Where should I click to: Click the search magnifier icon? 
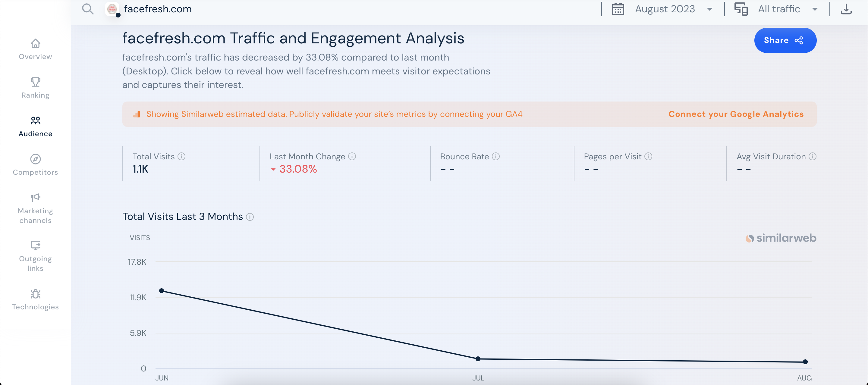click(88, 9)
